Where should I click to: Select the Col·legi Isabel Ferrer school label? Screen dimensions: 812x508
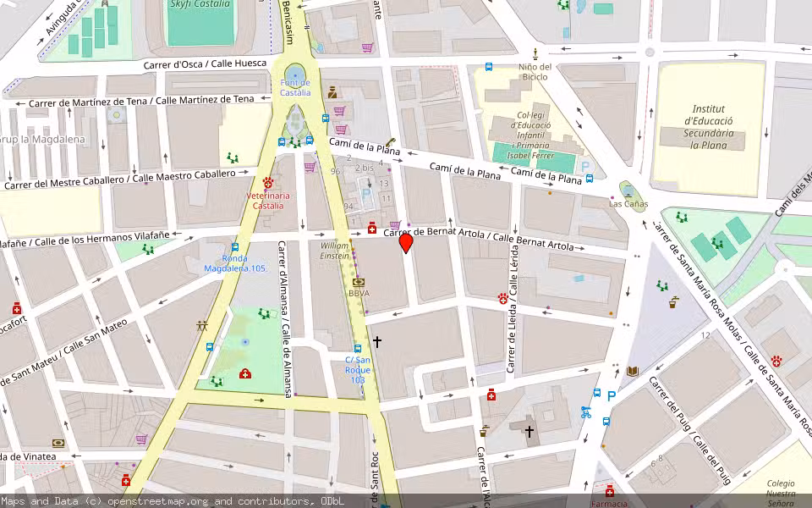(x=531, y=135)
